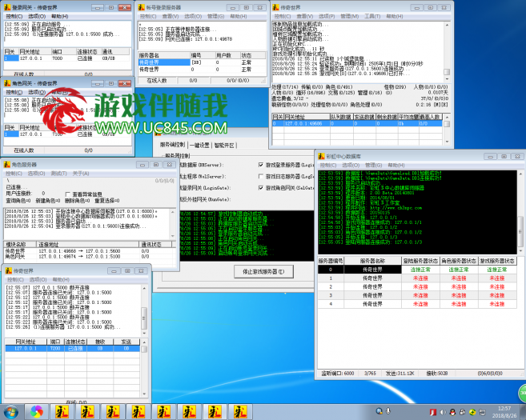
Task: Click the 彩虹中心数据库 window title bar icon
Action: (321, 156)
